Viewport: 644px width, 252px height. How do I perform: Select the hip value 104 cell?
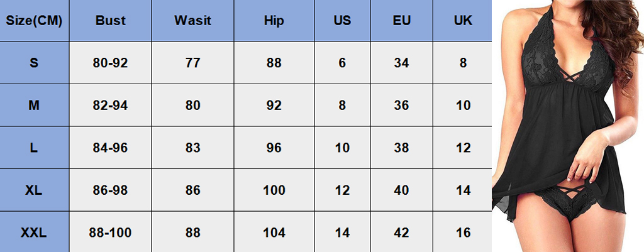(x=274, y=233)
